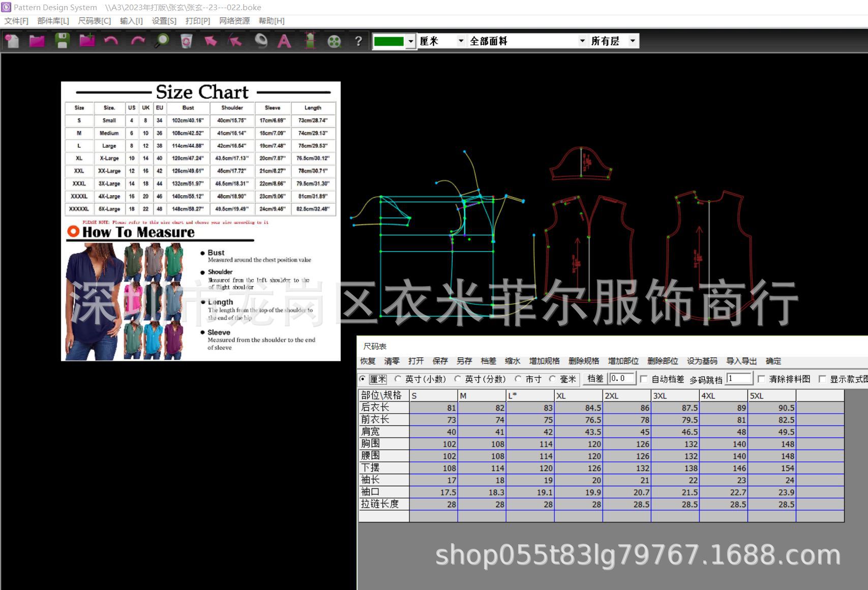
Task: Select the 厘米 radio button
Action: [363, 379]
